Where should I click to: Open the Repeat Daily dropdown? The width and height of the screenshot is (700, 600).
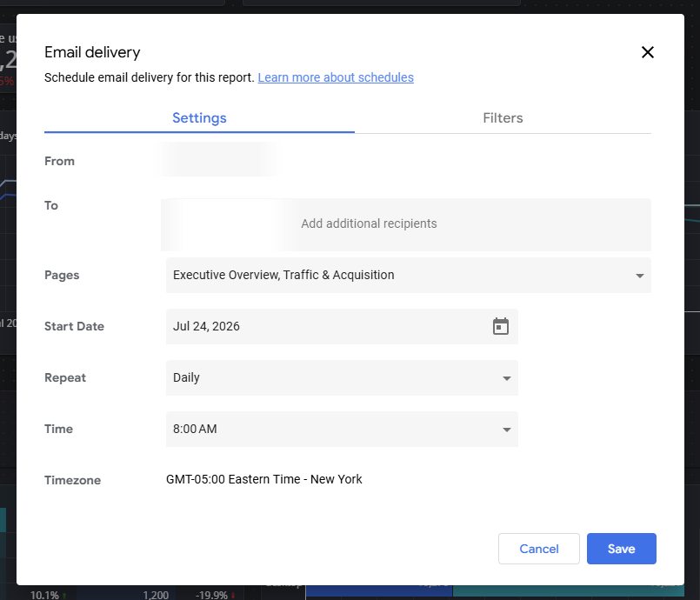pyautogui.click(x=342, y=377)
